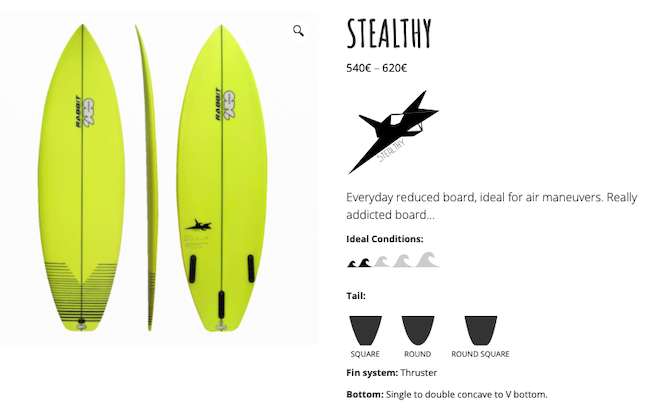Click the smallest wave icon under Ideal Conditions
660x409 pixels.
353,263
